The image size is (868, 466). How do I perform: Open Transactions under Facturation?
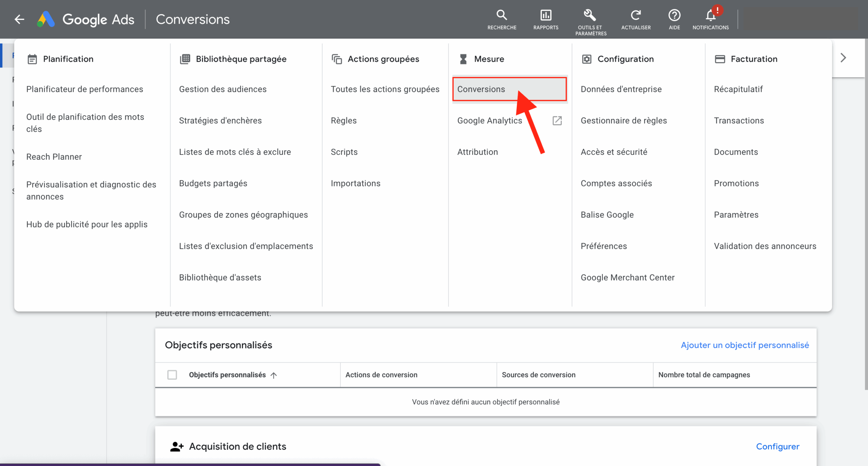tap(739, 121)
